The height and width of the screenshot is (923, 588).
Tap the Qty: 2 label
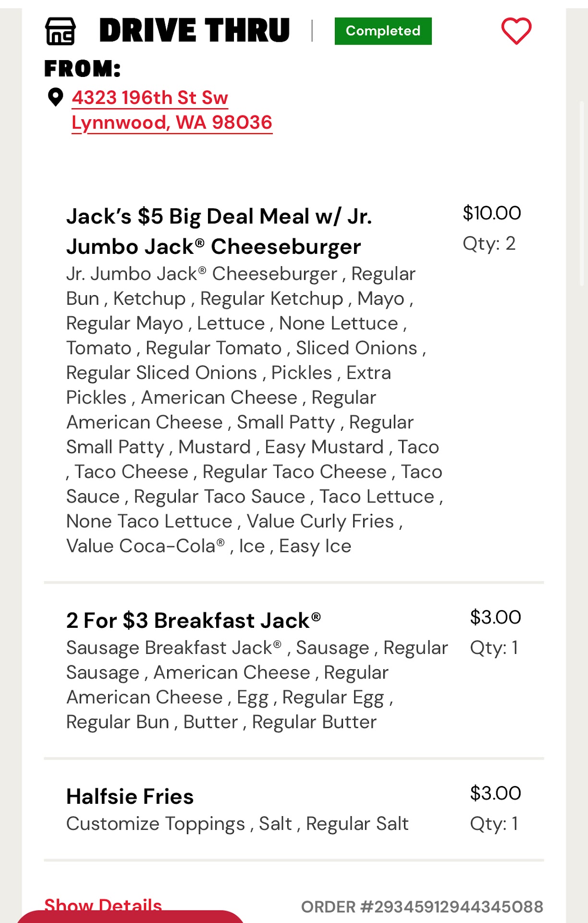[489, 244]
